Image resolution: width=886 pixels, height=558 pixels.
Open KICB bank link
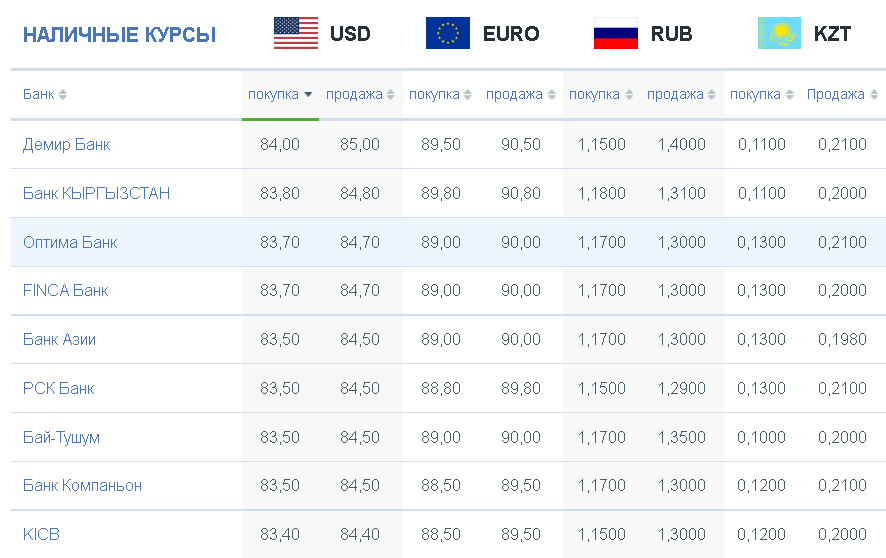[41, 534]
